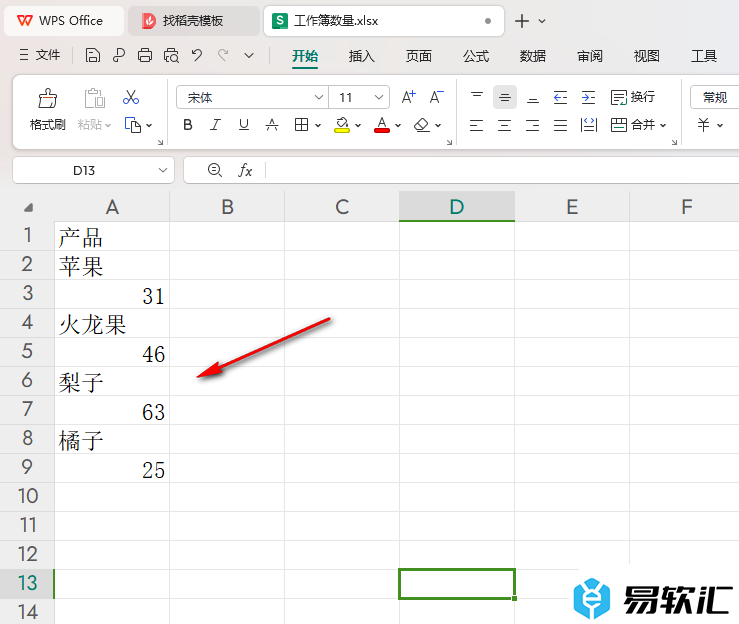
Task: Switch to the 数据 tab
Action: tap(533, 56)
